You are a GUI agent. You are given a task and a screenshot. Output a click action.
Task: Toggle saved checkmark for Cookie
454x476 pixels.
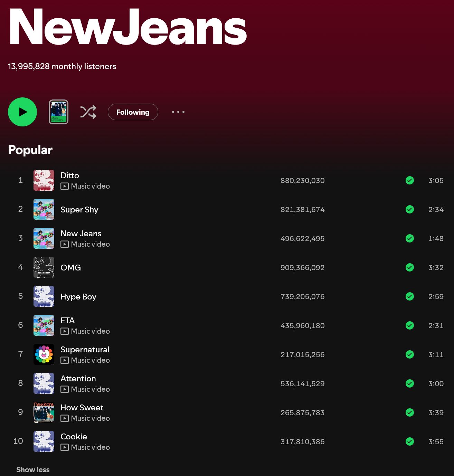point(410,441)
